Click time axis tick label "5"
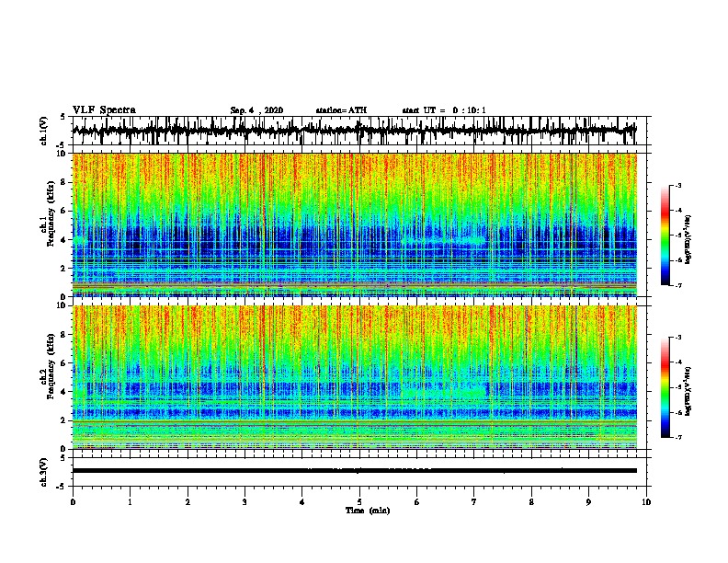The image size is (728, 563). coord(359,502)
